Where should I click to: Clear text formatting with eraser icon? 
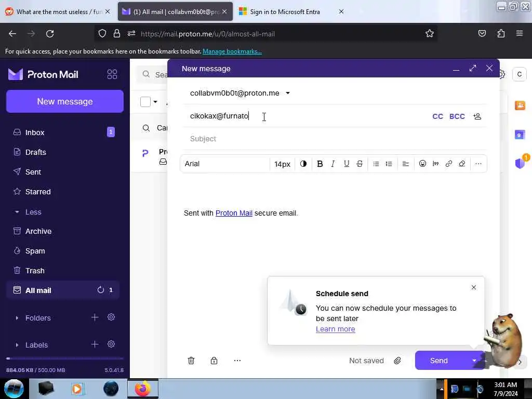(x=462, y=164)
